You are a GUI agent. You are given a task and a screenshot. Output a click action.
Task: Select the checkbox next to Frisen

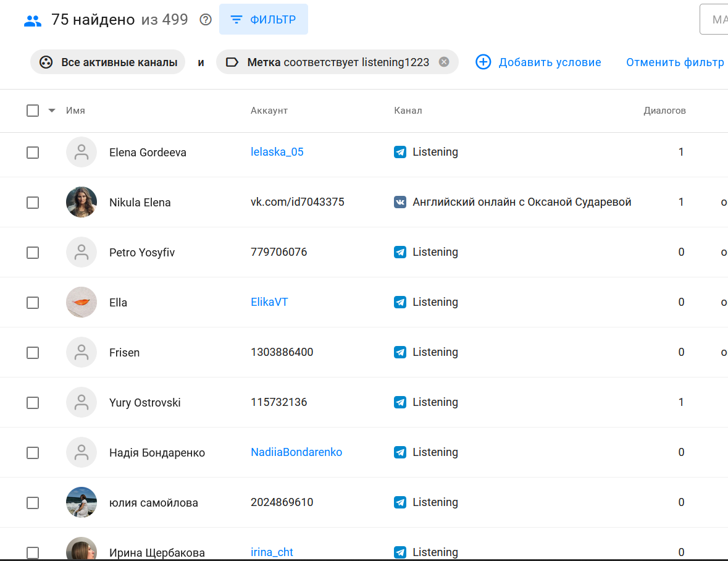pos(33,353)
